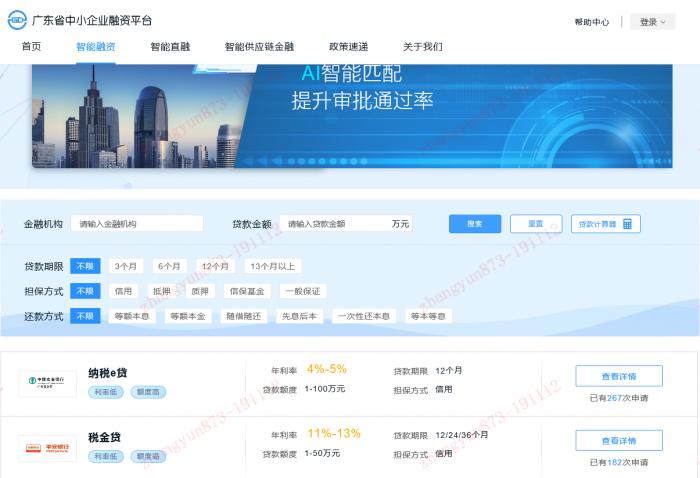700x478 pixels.
Task: Click the 12/24/36个月 term text
Action: [x=462, y=434]
